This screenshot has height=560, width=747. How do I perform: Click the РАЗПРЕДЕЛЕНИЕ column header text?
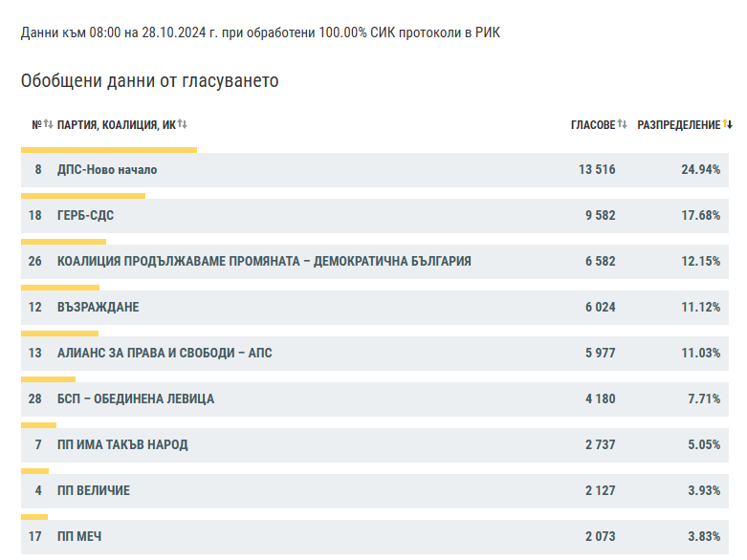click(x=678, y=125)
